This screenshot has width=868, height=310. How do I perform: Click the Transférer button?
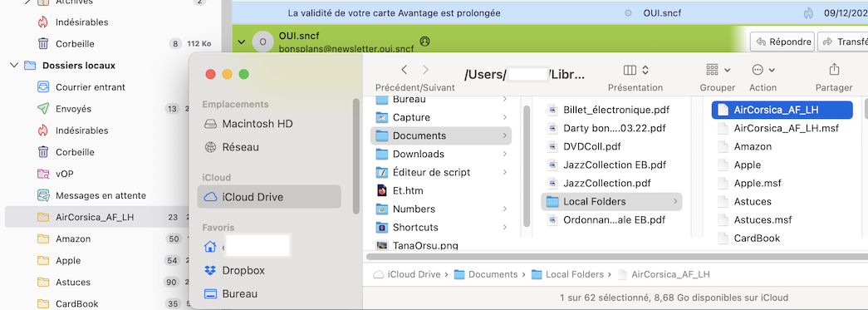[843, 42]
